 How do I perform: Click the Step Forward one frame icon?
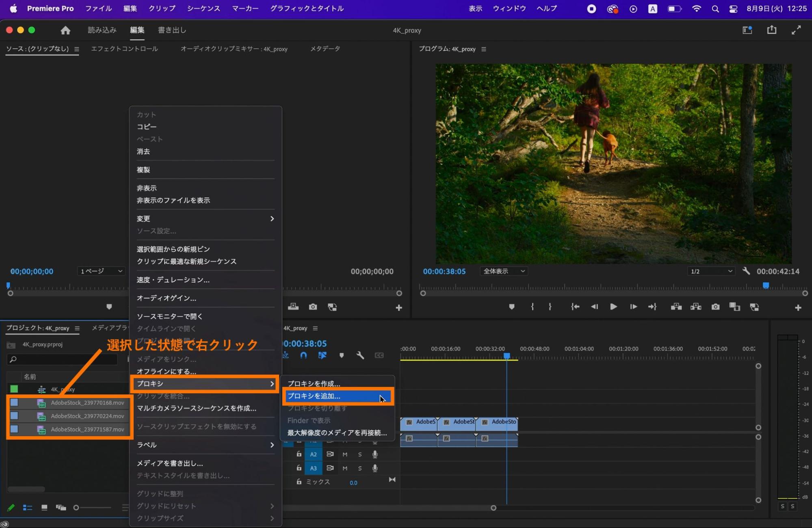pyautogui.click(x=633, y=307)
